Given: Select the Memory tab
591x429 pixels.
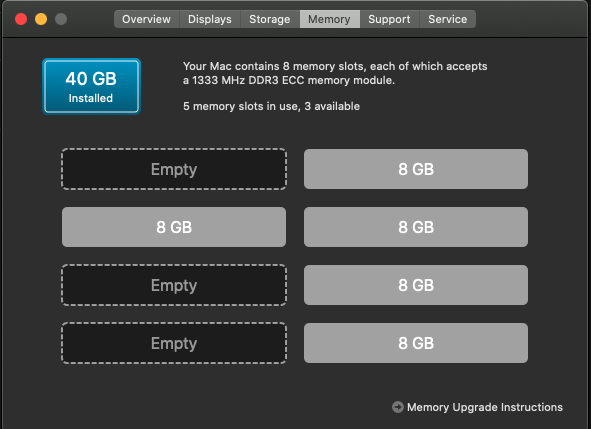Looking at the screenshot, I should pyautogui.click(x=329, y=19).
